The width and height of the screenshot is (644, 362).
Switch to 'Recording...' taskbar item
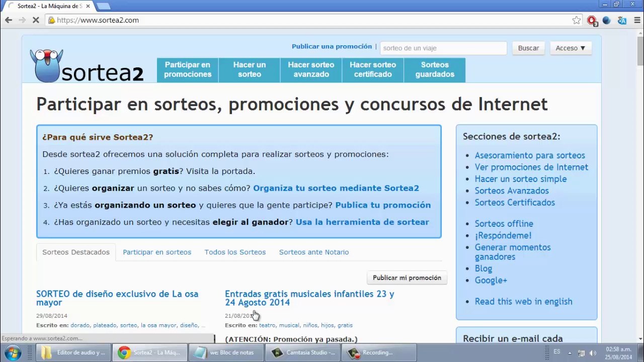(379, 352)
